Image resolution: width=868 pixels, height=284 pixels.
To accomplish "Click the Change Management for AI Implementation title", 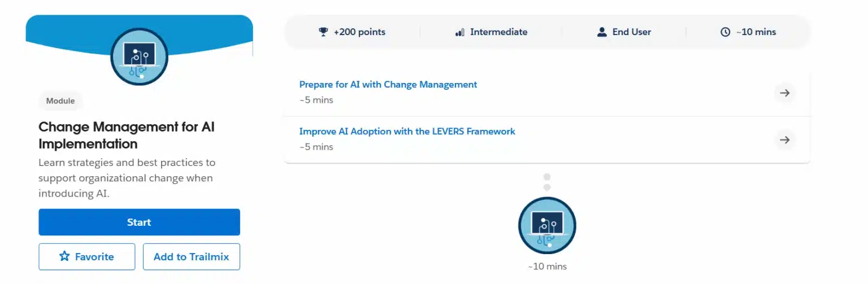I will (x=127, y=135).
